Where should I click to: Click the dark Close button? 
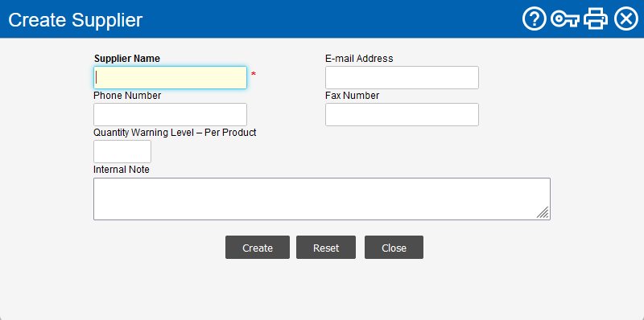click(x=394, y=248)
